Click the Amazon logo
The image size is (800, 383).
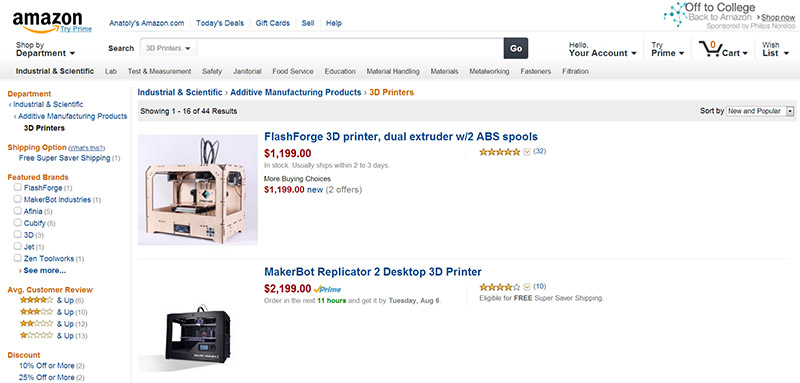click(x=47, y=22)
